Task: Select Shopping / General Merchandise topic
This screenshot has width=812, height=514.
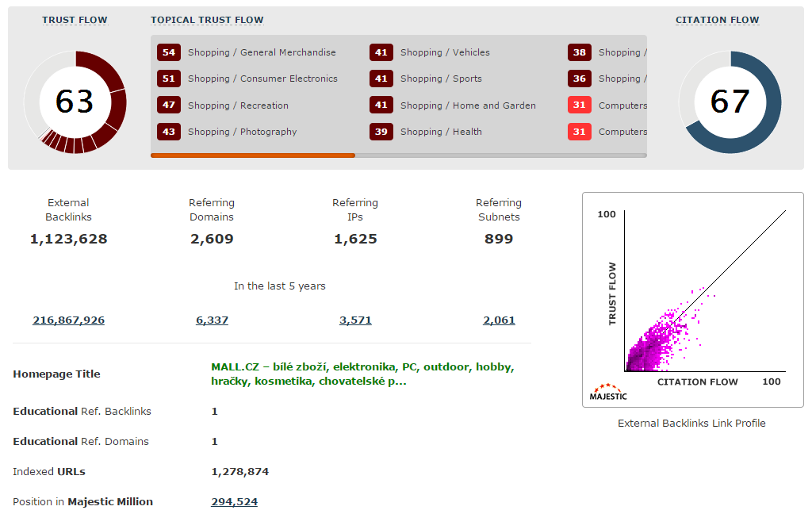Action: coord(262,52)
